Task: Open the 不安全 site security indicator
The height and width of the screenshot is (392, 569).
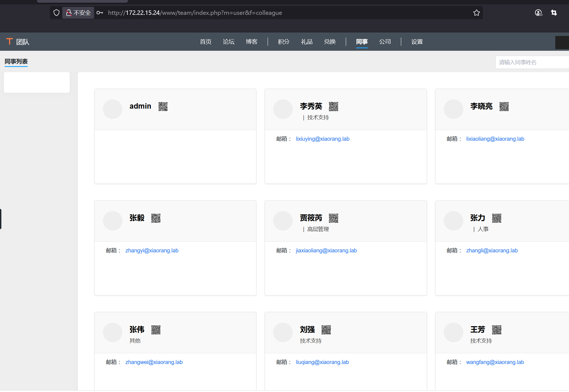Action: [x=78, y=13]
